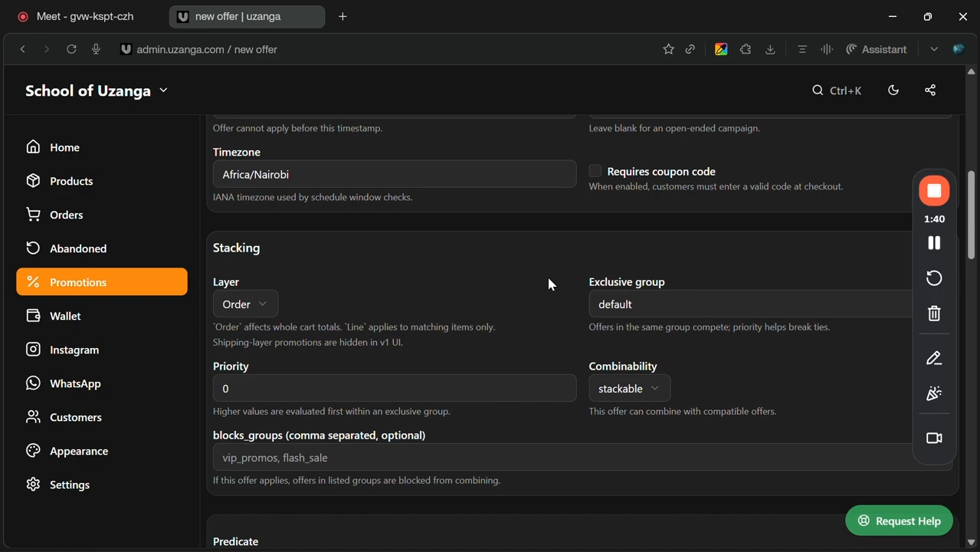Reload the current page
This screenshot has width=980, height=552.
(x=71, y=49)
